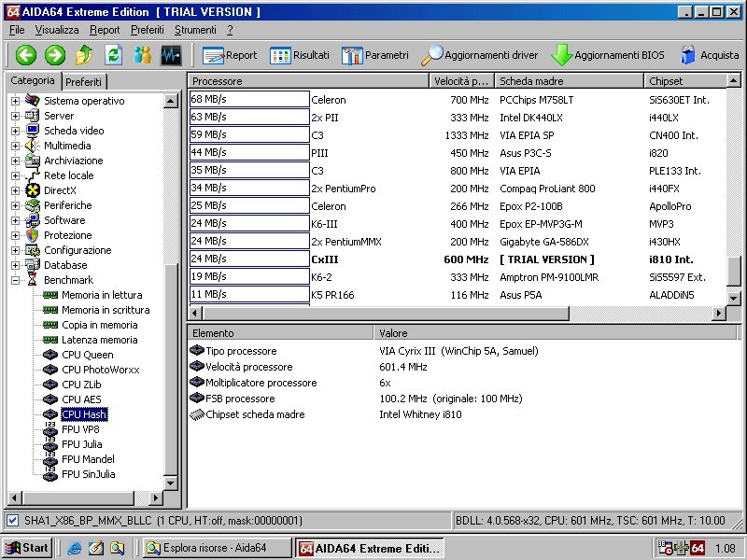The image size is (747, 560).
Task: Collapse the Benchmark tree node
Action: [15, 280]
